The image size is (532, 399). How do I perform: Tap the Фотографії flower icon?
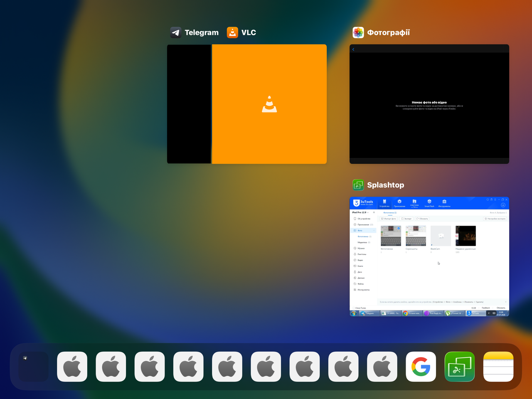coord(358,32)
